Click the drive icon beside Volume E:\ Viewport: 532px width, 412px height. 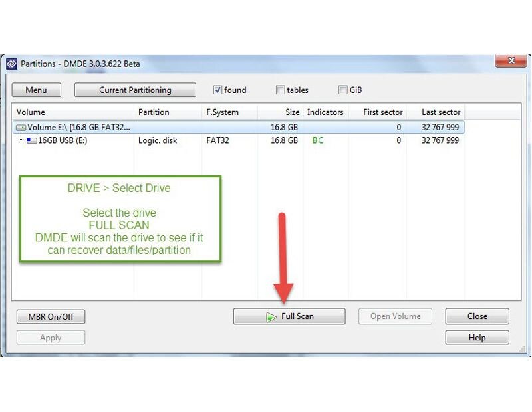pyautogui.click(x=21, y=128)
